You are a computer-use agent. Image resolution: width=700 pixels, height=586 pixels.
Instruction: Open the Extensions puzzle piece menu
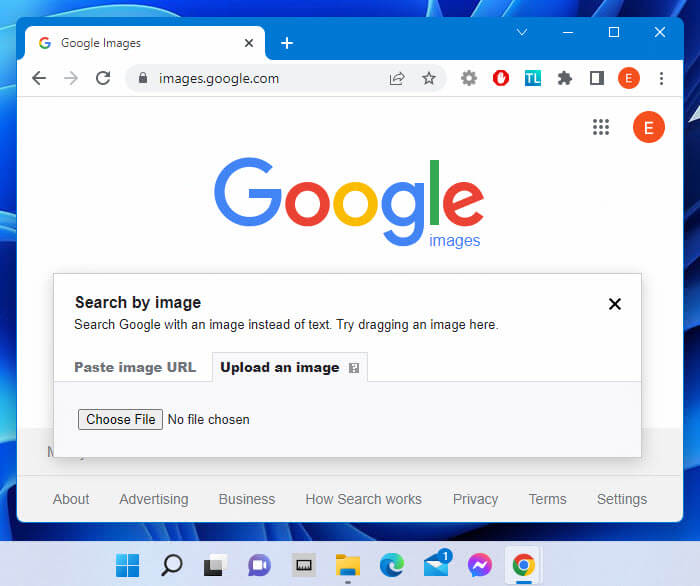coord(565,79)
